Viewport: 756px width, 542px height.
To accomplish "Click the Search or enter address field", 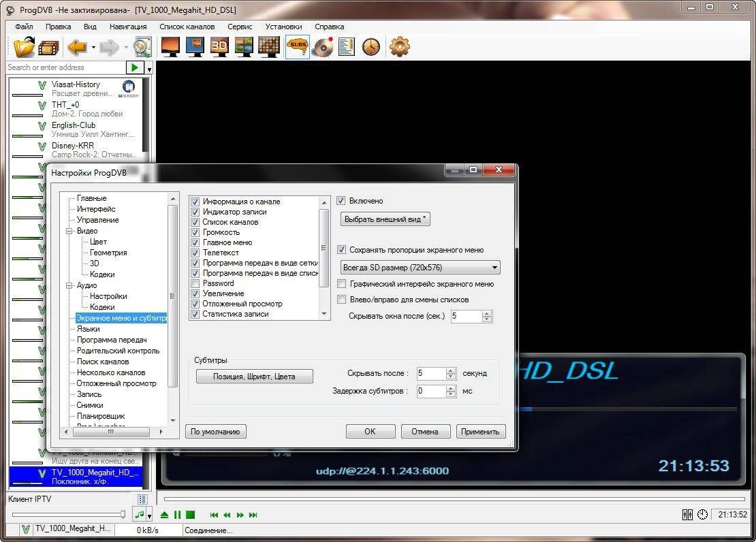I will (x=65, y=67).
